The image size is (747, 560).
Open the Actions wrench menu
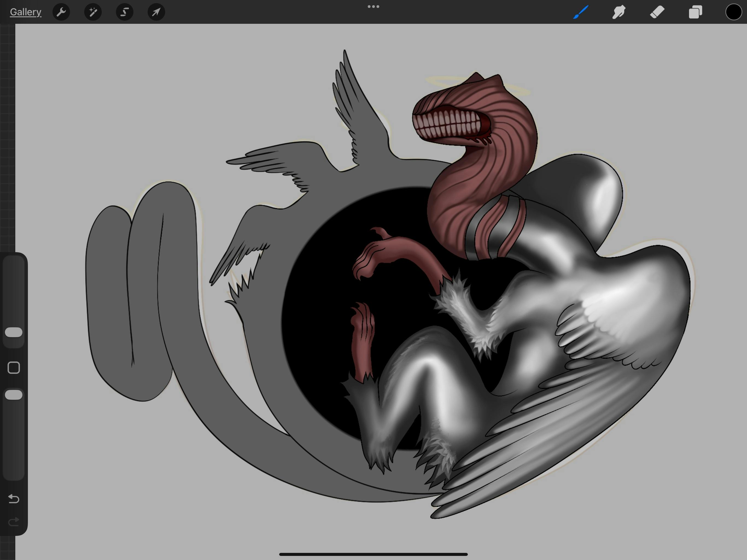pyautogui.click(x=61, y=12)
